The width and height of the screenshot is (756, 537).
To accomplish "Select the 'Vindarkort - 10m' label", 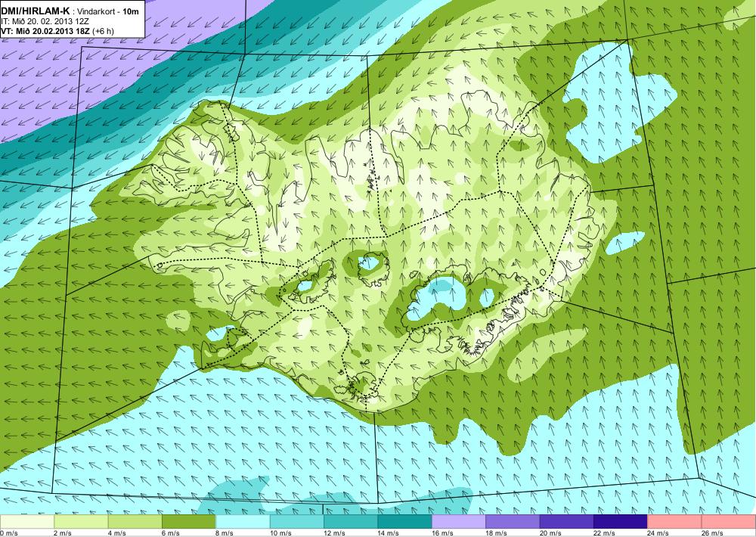I will [108, 11].
